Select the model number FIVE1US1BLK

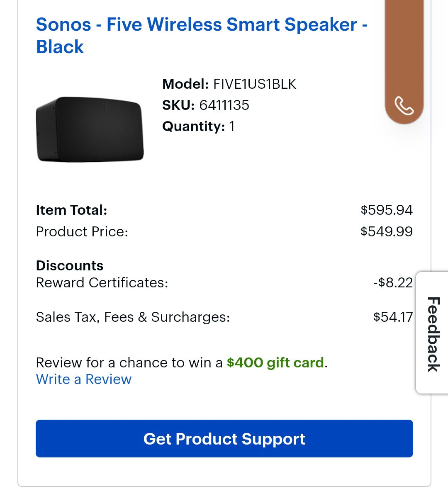coord(255,84)
